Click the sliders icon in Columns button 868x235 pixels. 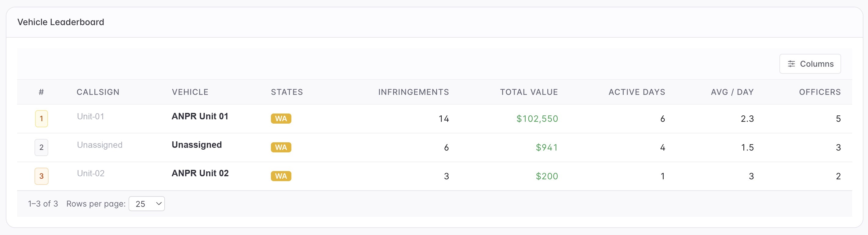[791, 64]
